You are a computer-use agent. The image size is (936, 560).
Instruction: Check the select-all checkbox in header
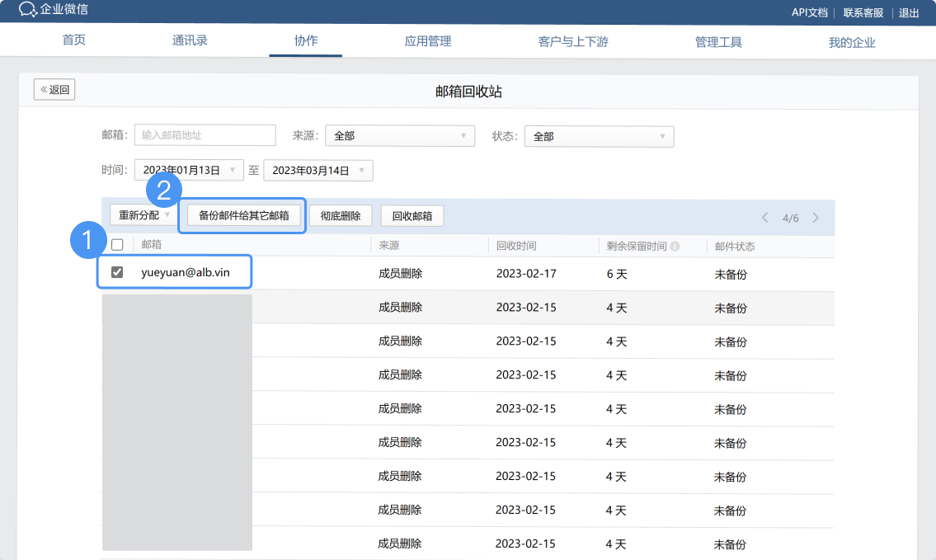point(115,245)
